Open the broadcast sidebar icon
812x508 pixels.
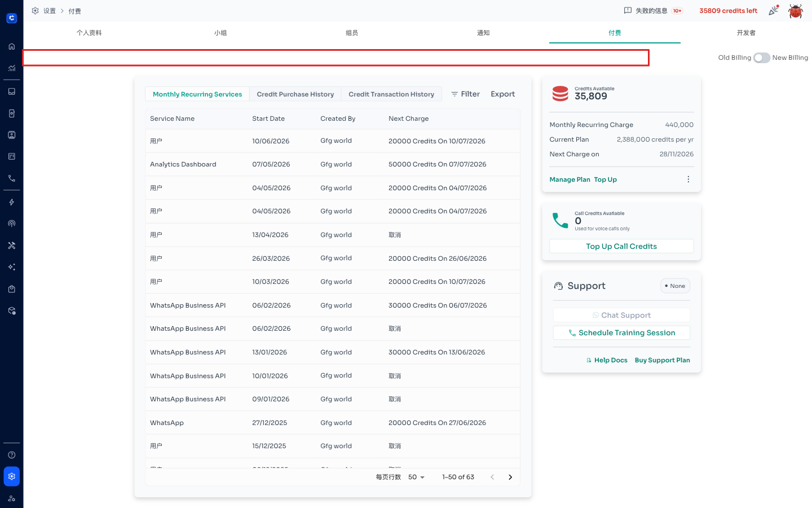[x=11, y=224]
